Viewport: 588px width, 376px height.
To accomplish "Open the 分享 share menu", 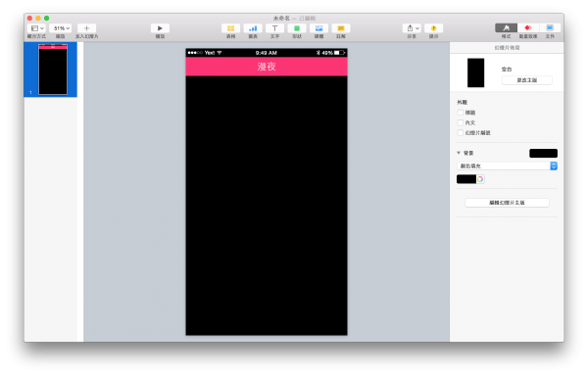I will pyautogui.click(x=412, y=28).
